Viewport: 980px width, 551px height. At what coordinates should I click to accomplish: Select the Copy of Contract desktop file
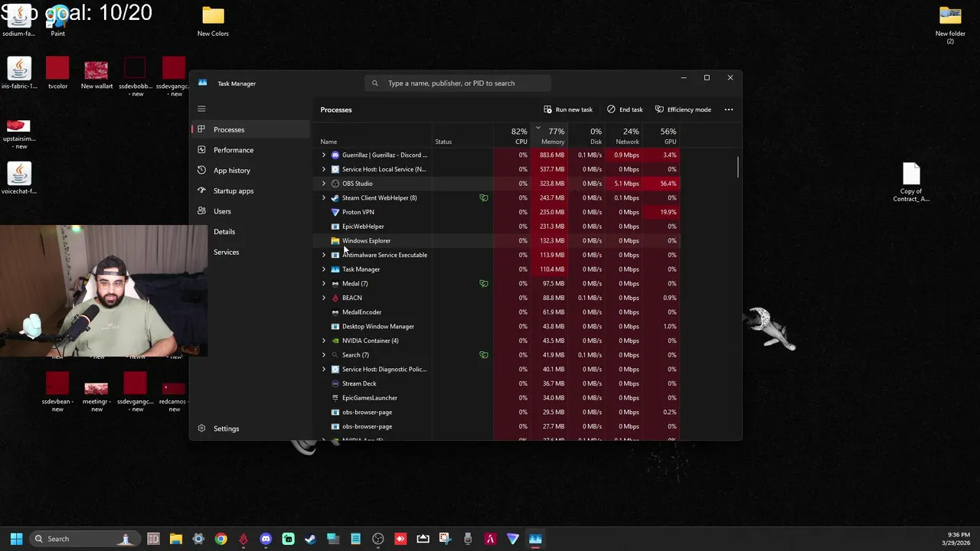(x=911, y=183)
